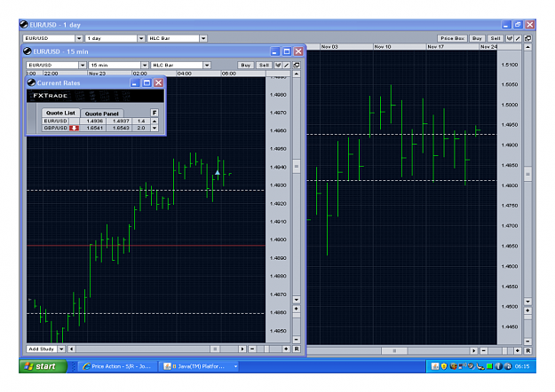
Task: Click the Buy button in 1 day chart toolbar
Action: coord(477,38)
